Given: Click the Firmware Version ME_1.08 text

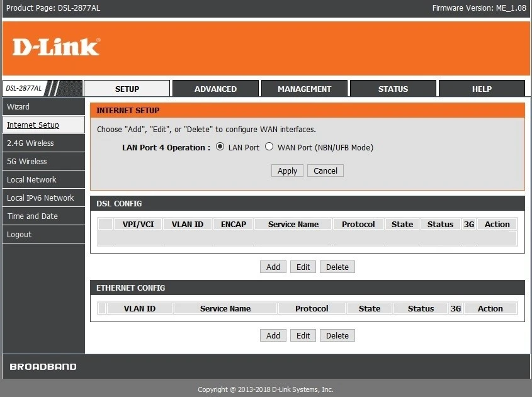Looking at the screenshot, I should pos(479,8).
